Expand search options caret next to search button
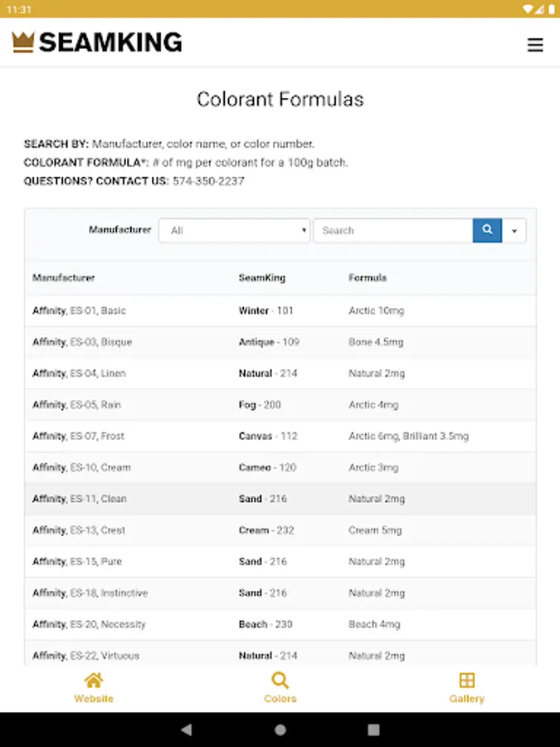The width and height of the screenshot is (560, 747). [514, 231]
